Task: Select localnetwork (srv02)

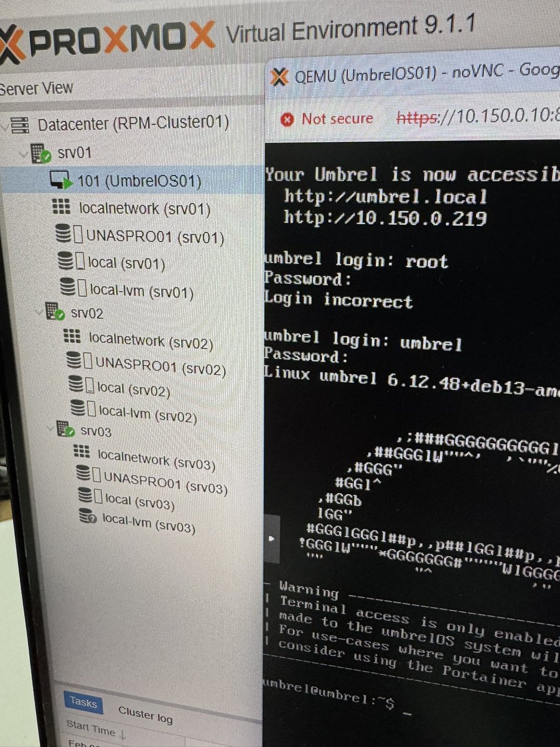Action: pyautogui.click(x=151, y=342)
